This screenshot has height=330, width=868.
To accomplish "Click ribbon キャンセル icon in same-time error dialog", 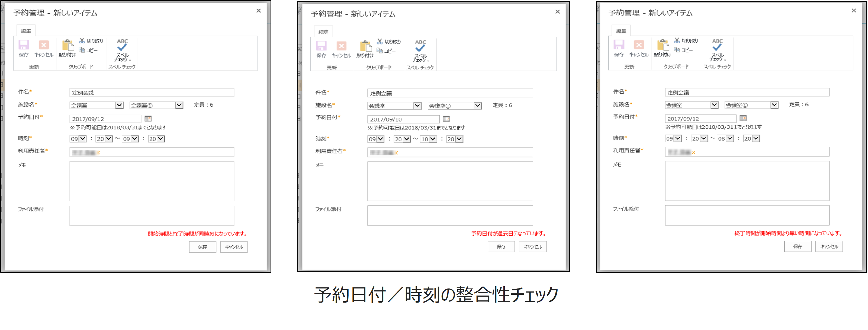I will [44, 48].
